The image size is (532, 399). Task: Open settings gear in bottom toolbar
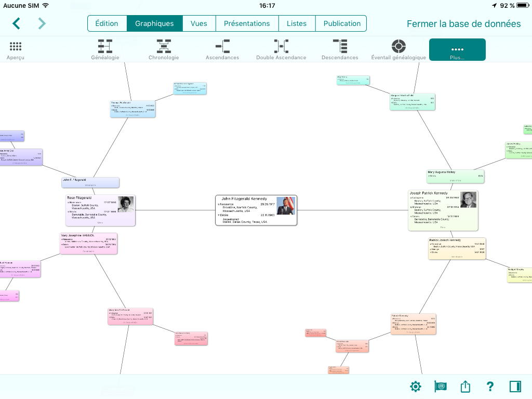[415, 386]
